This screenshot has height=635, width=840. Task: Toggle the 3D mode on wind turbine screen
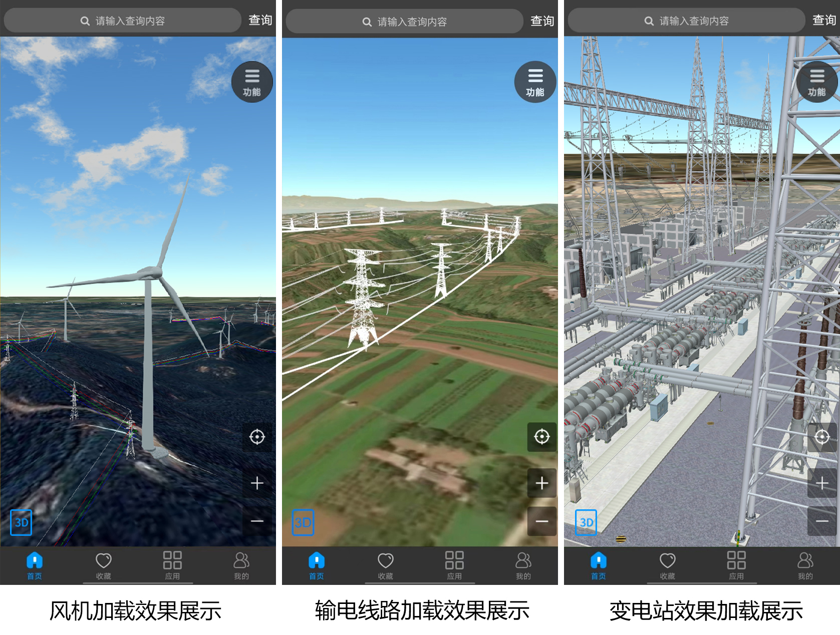pos(21,522)
